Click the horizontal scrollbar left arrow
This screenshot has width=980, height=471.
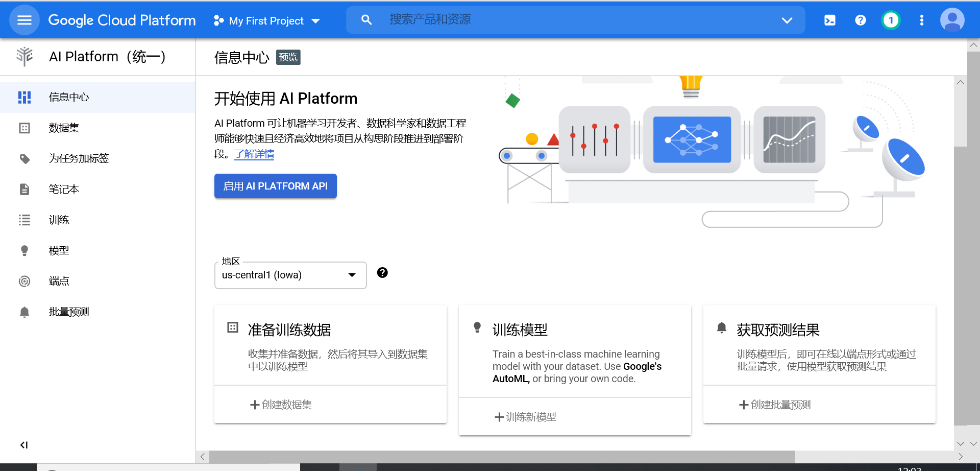coord(203,457)
